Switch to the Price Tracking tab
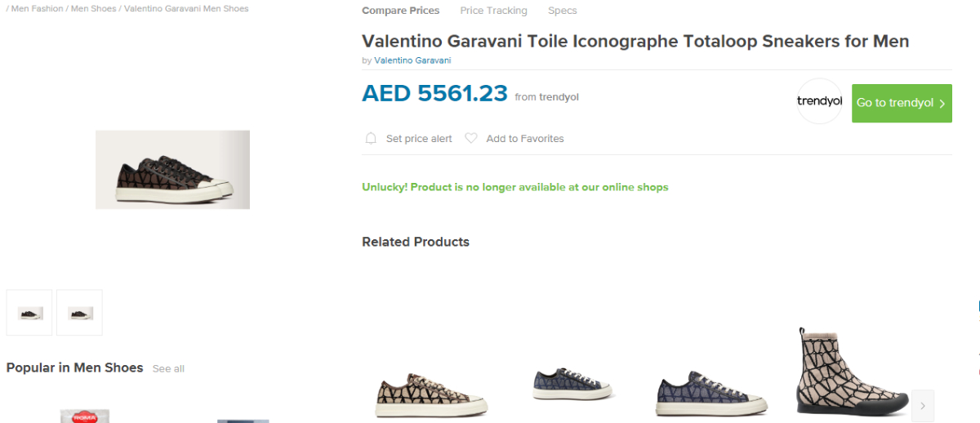 click(x=493, y=11)
